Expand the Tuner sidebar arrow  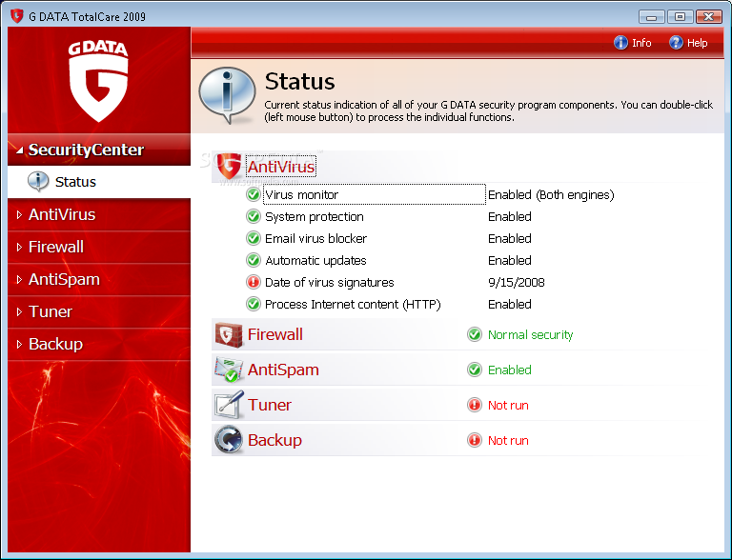[19, 311]
